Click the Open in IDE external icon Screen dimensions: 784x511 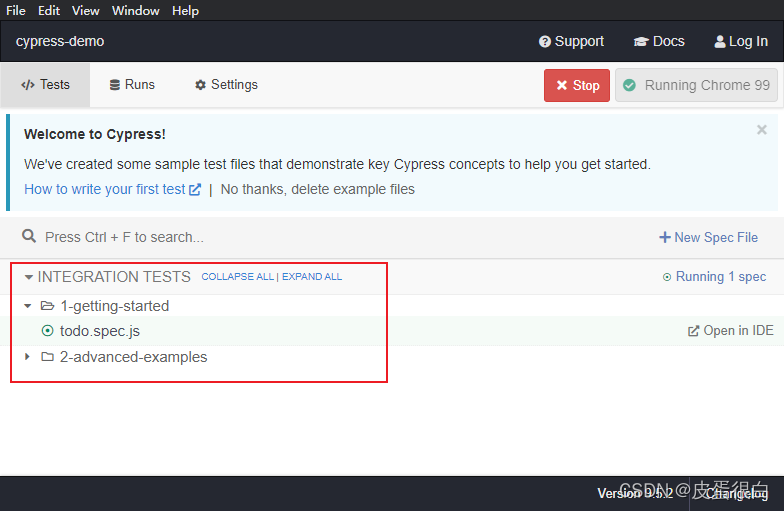(693, 331)
